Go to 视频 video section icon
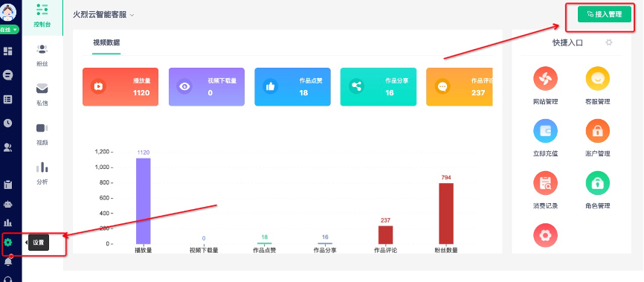 (x=42, y=128)
